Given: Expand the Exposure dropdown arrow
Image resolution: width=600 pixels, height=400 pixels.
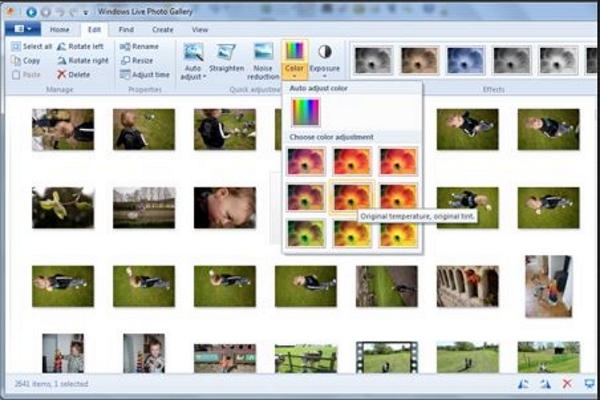Looking at the screenshot, I should (x=324, y=76).
